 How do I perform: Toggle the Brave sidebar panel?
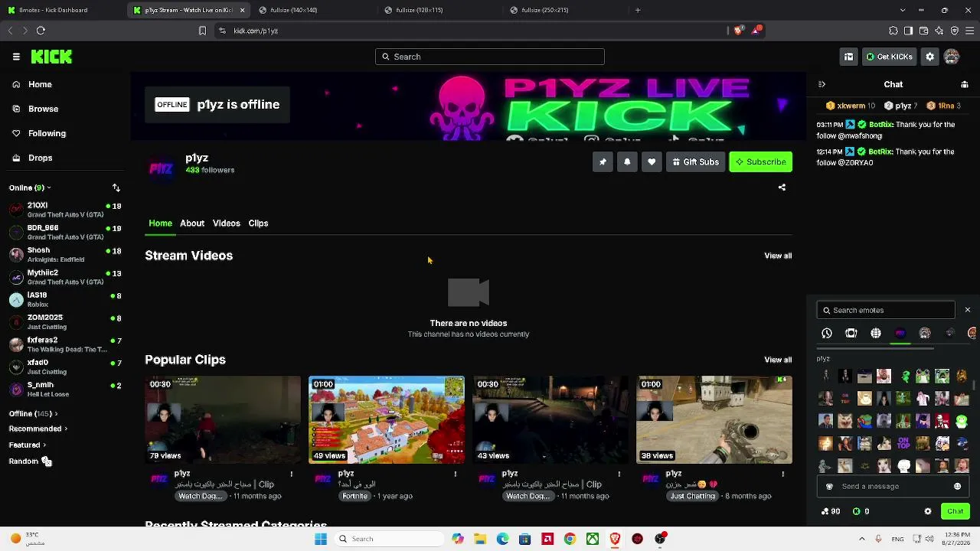909,31
